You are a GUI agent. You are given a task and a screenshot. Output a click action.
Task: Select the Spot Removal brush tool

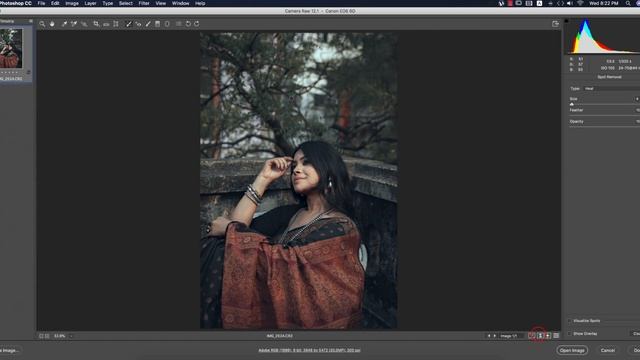click(129, 24)
